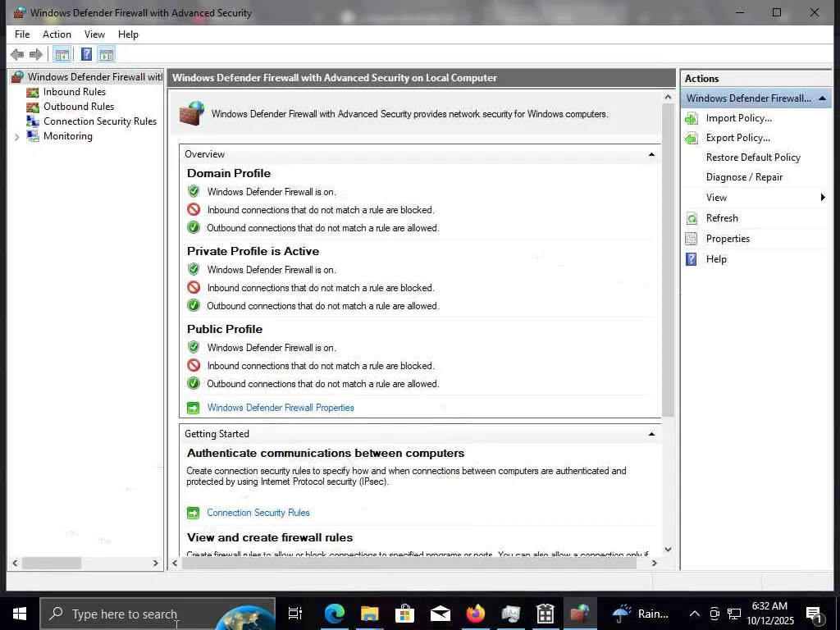Expand the View submenu arrow in Actions
Screen dimensions: 840x630
pos(823,198)
